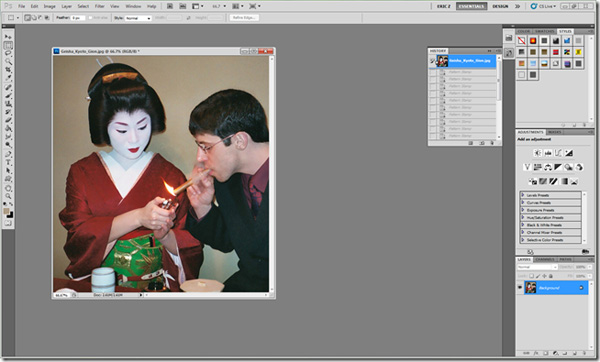
Task: Add a Gradient Map adjustment layer
Action: [564, 181]
